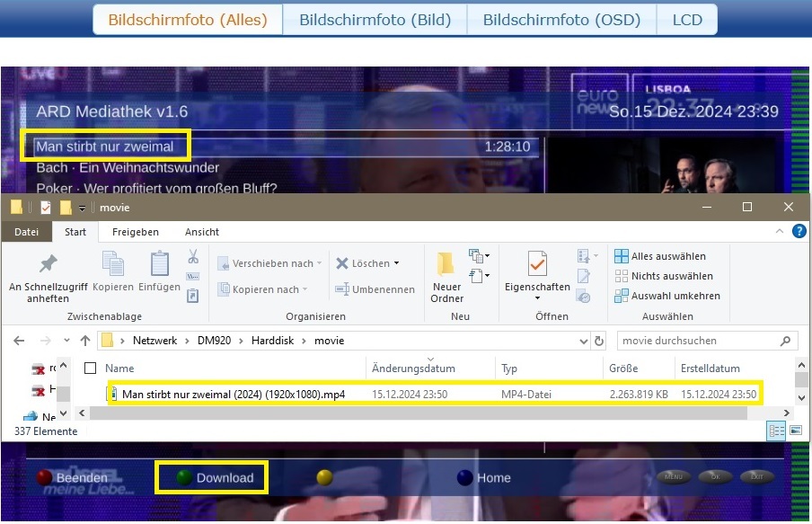Image resolution: width=812 pixels, height=524 pixels.
Task: Switch to the Ansicht ribbon tab
Action: (x=202, y=232)
